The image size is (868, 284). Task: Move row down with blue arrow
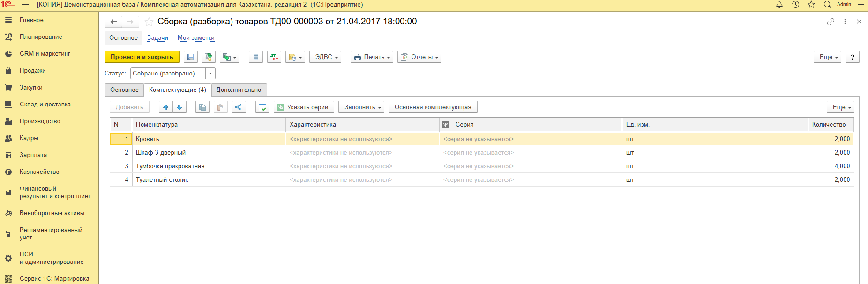point(180,107)
